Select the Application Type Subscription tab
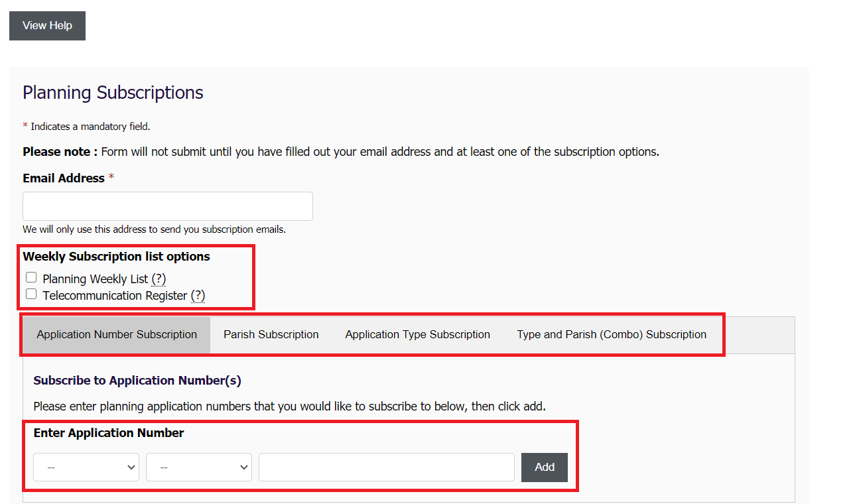 point(418,335)
